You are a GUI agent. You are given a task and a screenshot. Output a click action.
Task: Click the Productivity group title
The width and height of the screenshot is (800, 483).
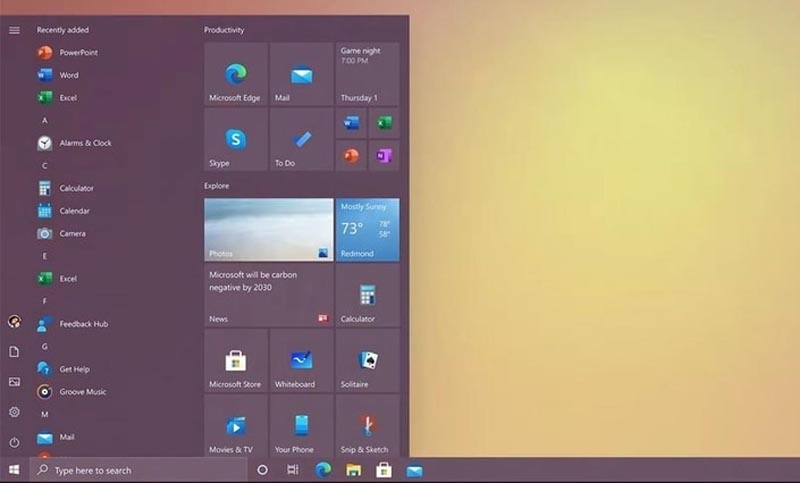pos(224,30)
